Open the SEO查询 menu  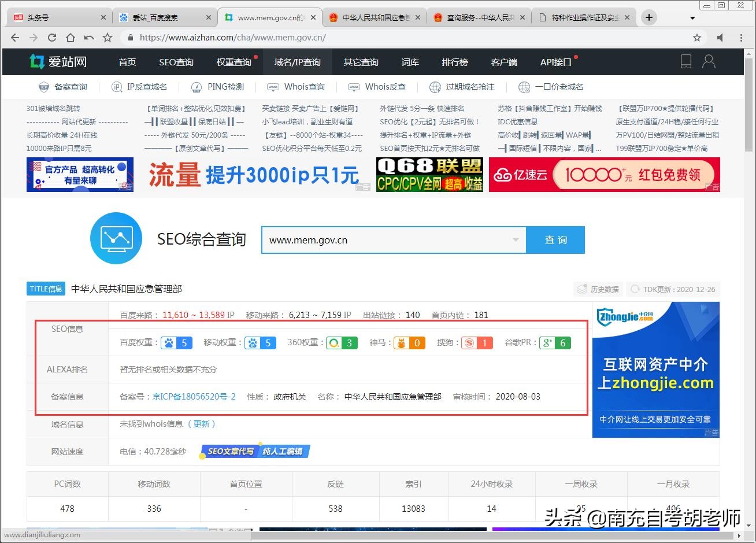pos(176,62)
